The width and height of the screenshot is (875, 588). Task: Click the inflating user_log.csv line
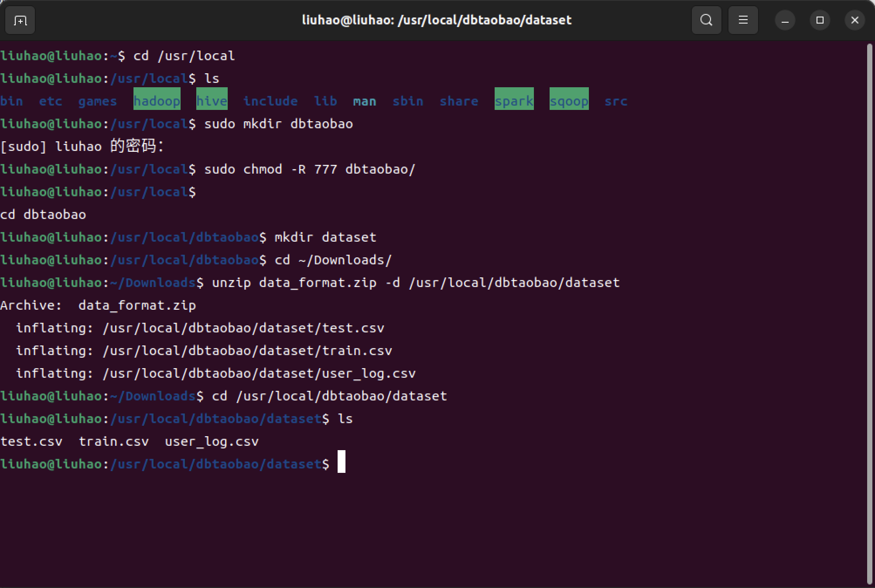(x=216, y=373)
